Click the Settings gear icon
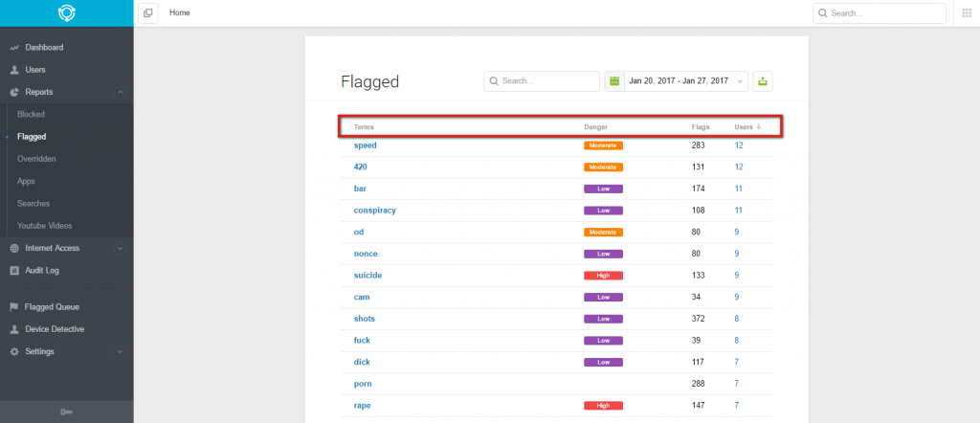This screenshot has height=423, width=980. coord(14,352)
